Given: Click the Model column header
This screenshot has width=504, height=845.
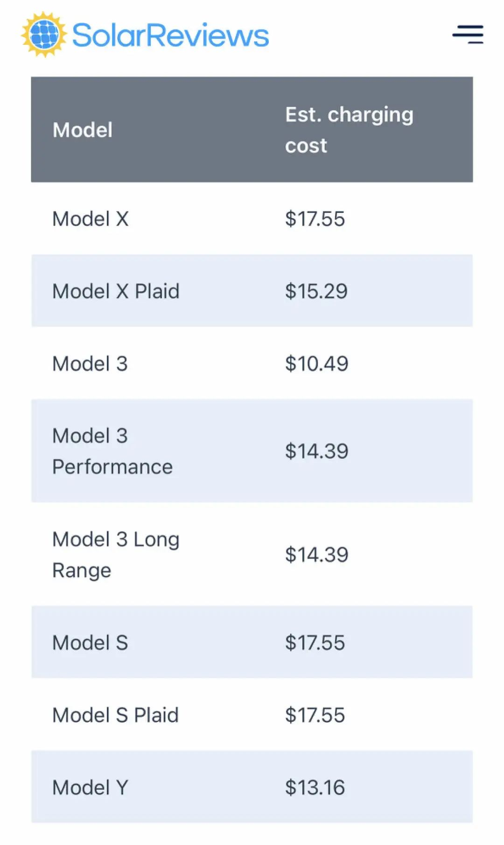Looking at the screenshot, I should click(83, 130).
